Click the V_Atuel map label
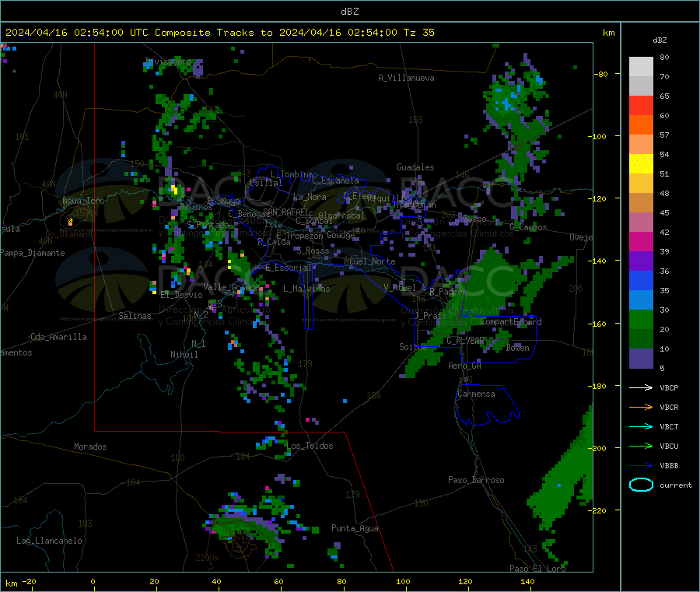This screenshot has width=700, height=592. pyautogui.click(x=400, y=288)
